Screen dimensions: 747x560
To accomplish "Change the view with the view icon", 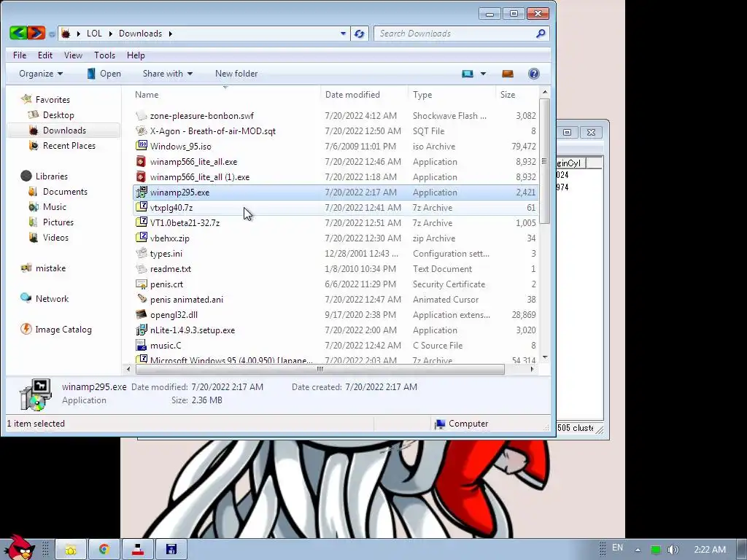I will pyautogui.click(x=468, y=74).
